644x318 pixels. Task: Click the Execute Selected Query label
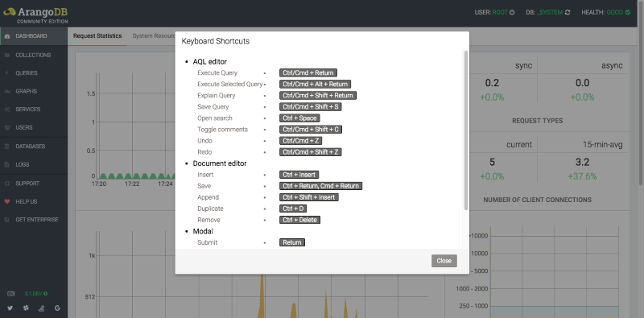(x=230, y=85)
